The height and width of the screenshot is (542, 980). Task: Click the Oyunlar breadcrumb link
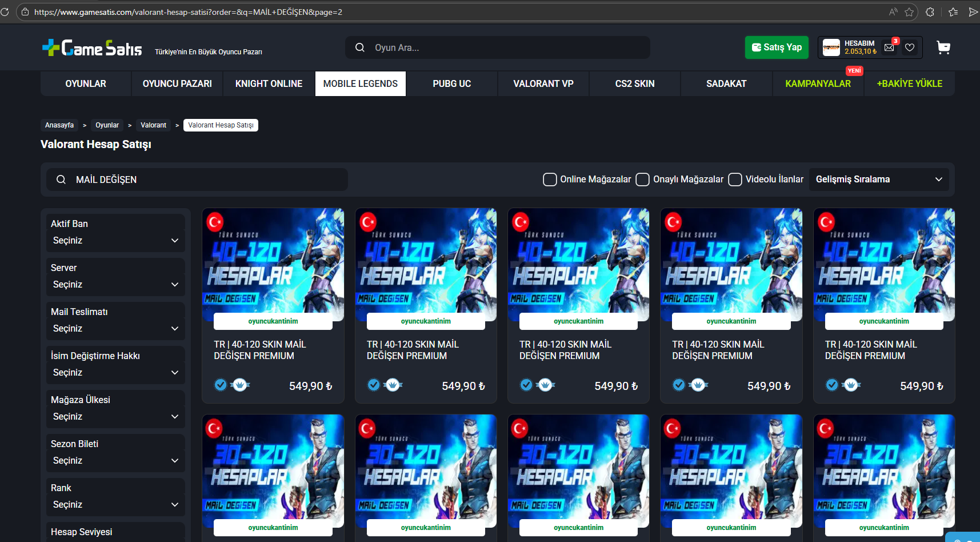107,125
